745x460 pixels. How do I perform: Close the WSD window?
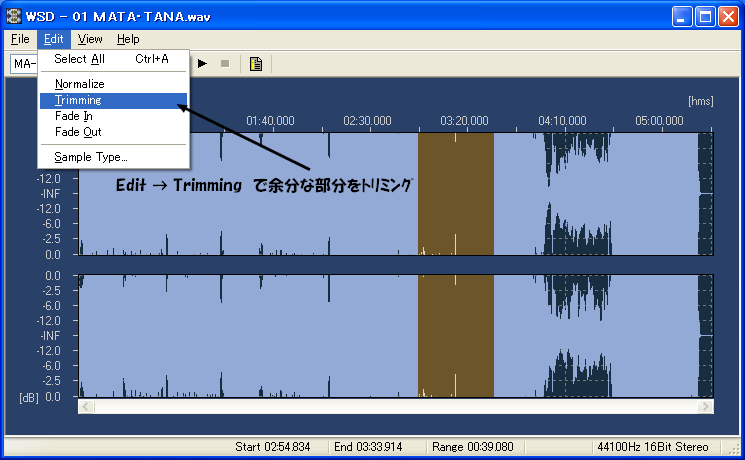click(x=728, y=17)
